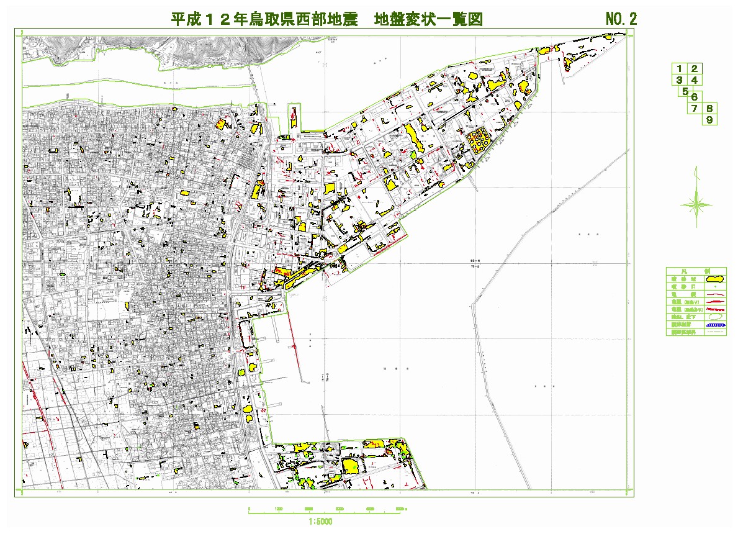Viewport: 756px width, 534px height.
Task: Click the 1:5000 scale label
Action: (320, 522)
